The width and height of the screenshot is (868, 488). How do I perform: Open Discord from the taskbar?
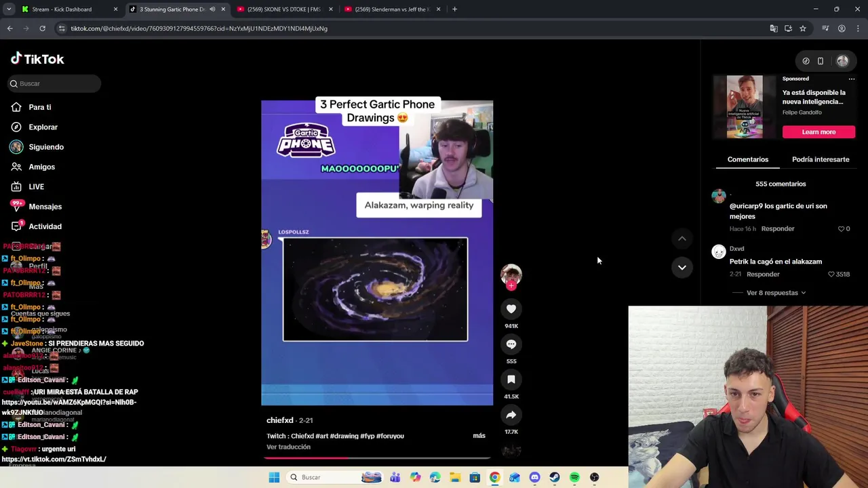tap(534, 477)
